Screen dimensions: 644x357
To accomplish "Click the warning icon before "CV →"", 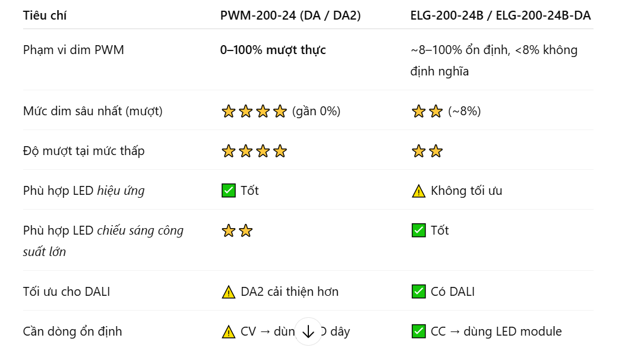I will click(228, 331).
